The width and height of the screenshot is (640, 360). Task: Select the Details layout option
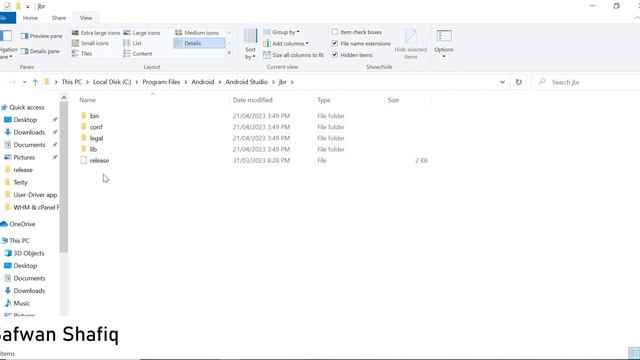199,43
